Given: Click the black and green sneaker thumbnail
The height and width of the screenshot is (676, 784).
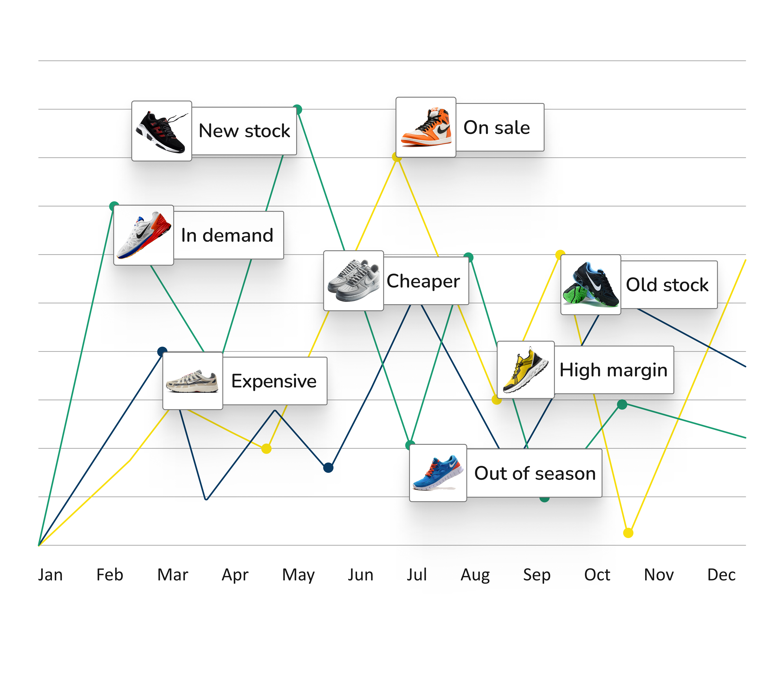Looking at the screenshot, I should coord(591,285).
